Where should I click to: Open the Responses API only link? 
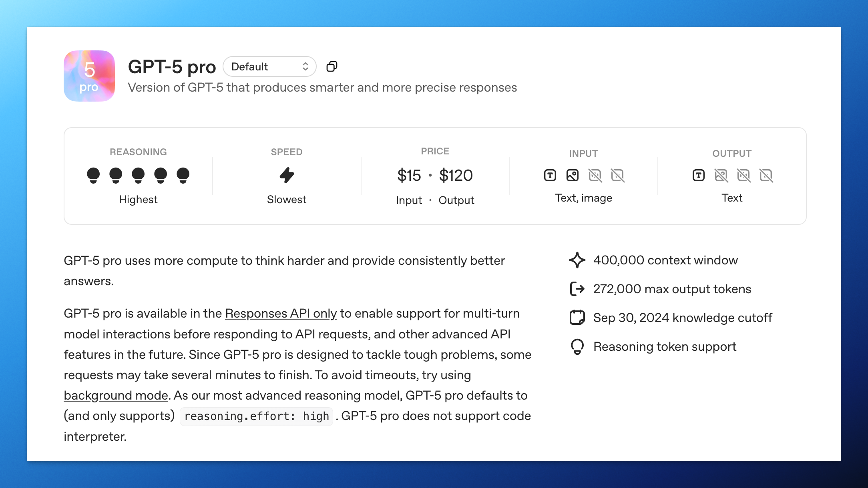point(281,314)
